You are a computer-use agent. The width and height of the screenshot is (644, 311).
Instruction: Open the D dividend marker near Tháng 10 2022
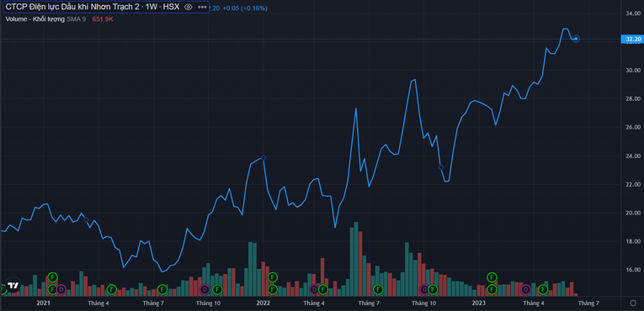424,290
